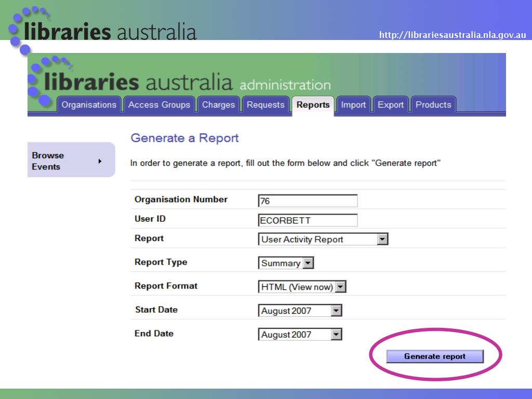Screen dimensions: 532x399
Task: Open the Import tab
Action: tap(353, 105)
